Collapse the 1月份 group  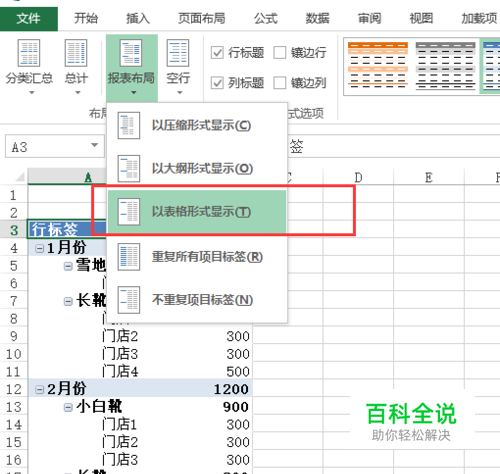pyautogui.click(x=40, y=248)
